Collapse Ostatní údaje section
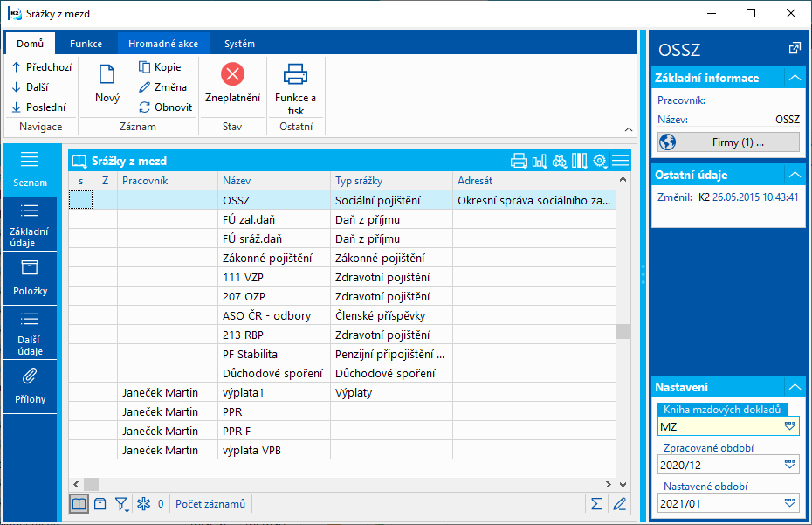 (x=795, y=175)
